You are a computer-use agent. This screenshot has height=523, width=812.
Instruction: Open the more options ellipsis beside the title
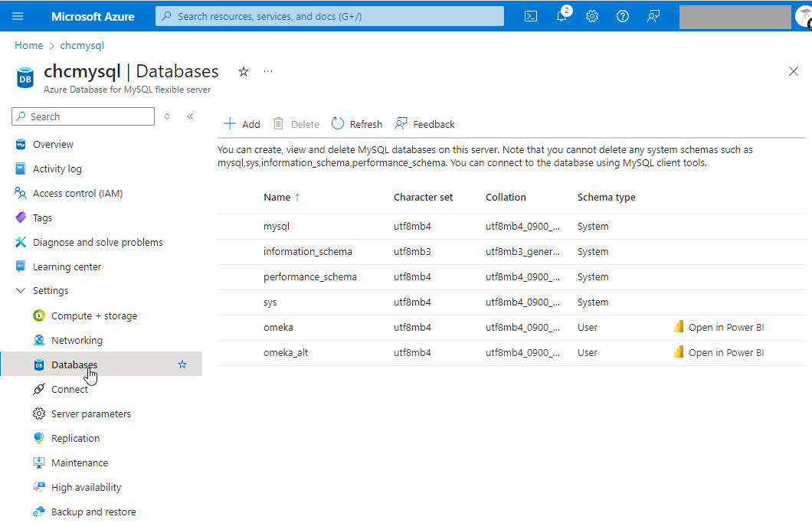(x=268, y=71)
